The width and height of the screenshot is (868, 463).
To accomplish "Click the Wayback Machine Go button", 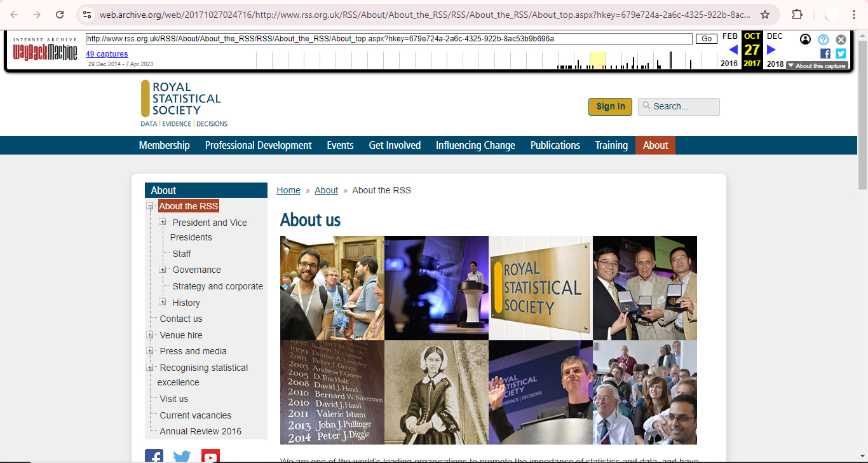I will [x=706, y=39].
